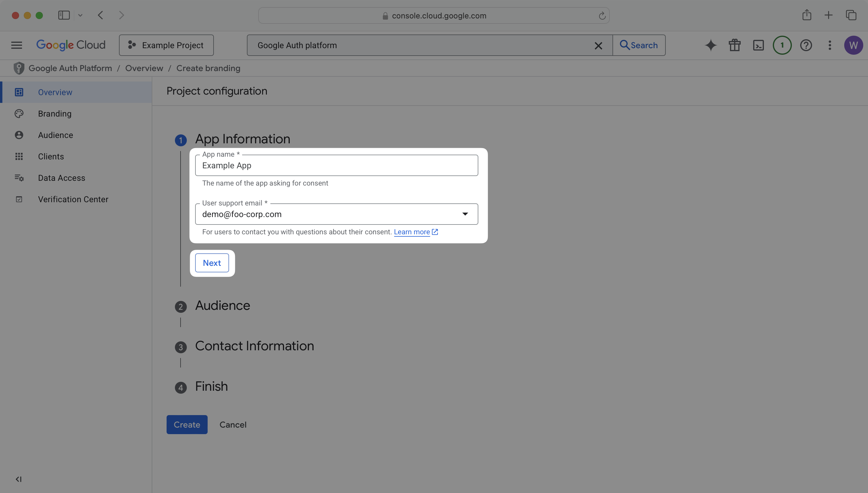Select the Verification Center checkbox icon
868x493 pixels.
[x=19, y=199]
